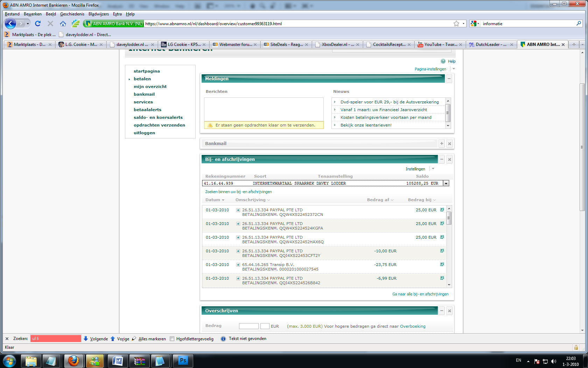Close the Overschrijven panel
The image size is (588, 368).
[x=450, y=311]
